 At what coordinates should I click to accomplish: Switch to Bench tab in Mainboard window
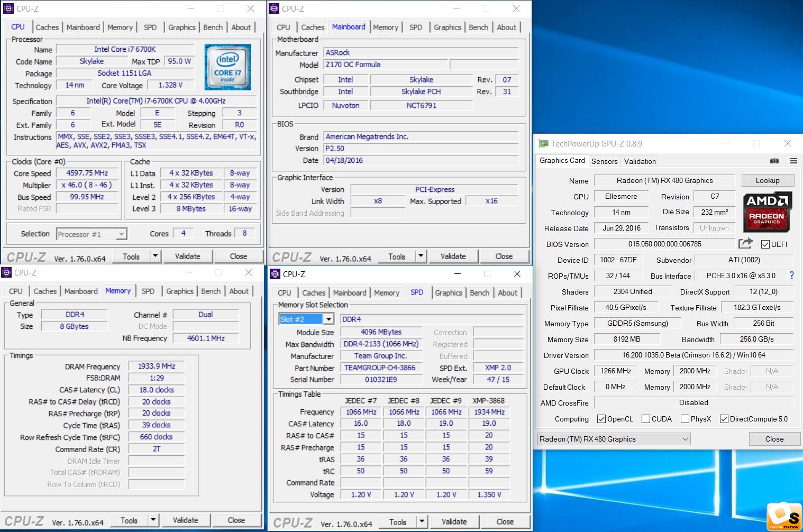[x=478, y=27]
